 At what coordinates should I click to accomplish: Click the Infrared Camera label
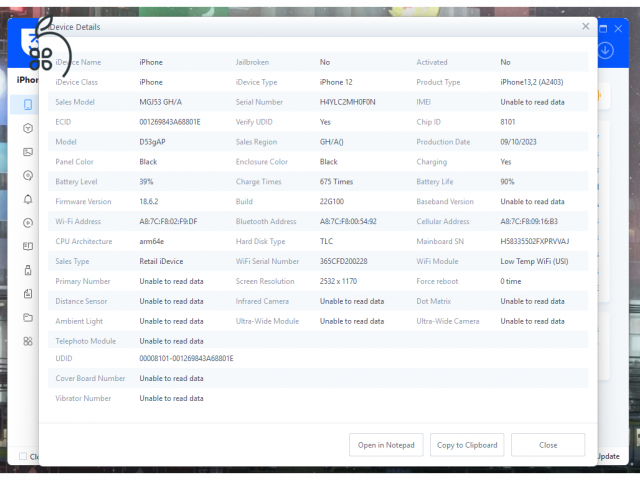[x=262, y=301]
